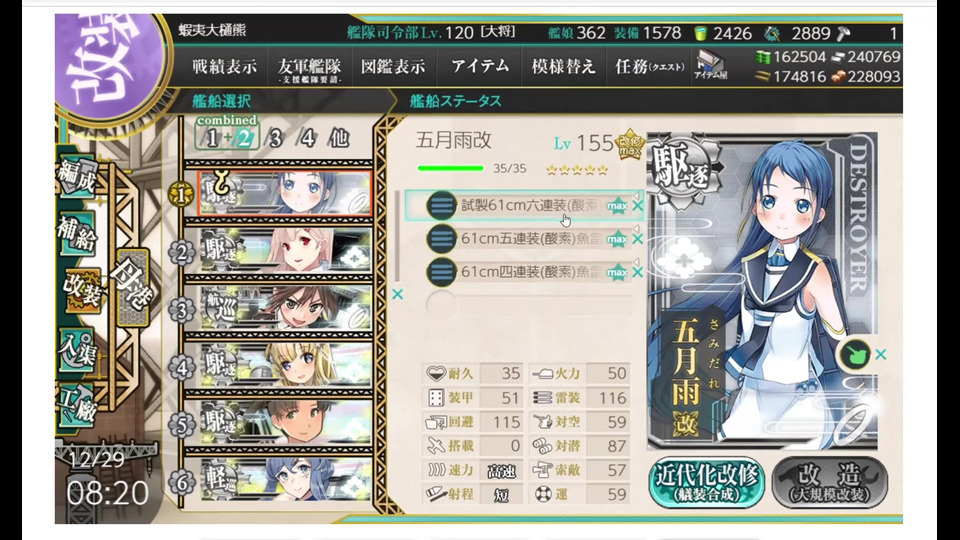
Task: Select the 入渠 (Docking) sidebar icon
Action: (78, 350)
